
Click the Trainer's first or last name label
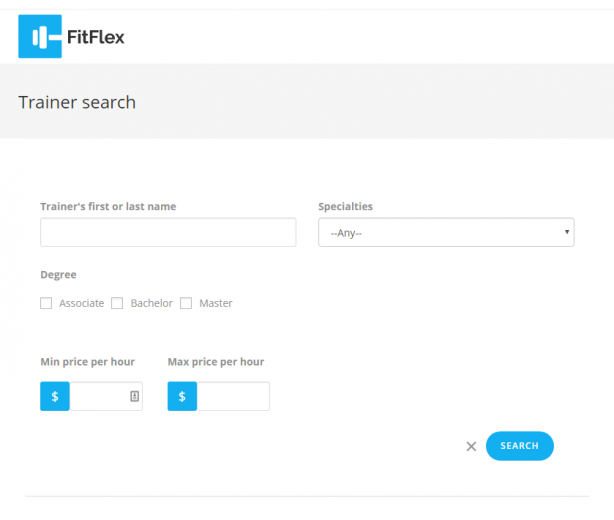click(108, 206)
